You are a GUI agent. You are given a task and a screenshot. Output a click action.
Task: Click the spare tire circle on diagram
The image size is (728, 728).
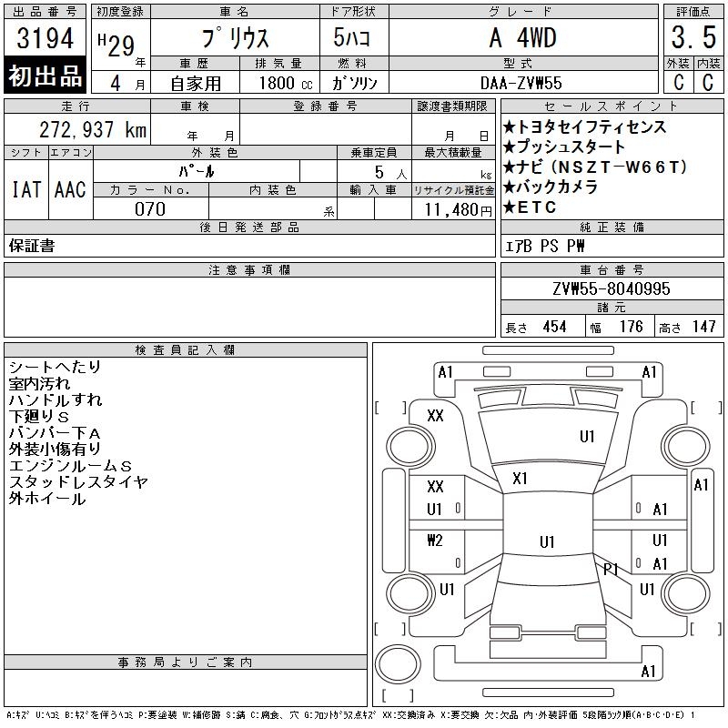(398, 663)
